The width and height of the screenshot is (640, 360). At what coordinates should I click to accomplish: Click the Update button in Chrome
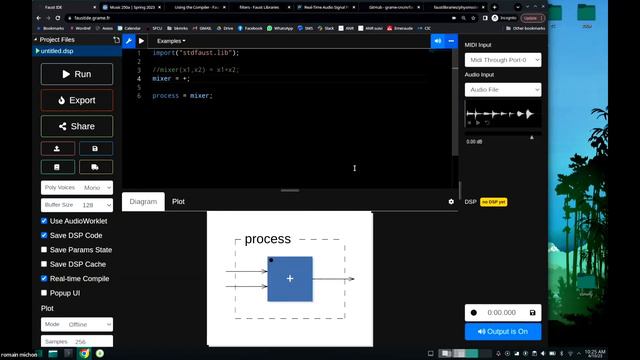pos(532,18)
